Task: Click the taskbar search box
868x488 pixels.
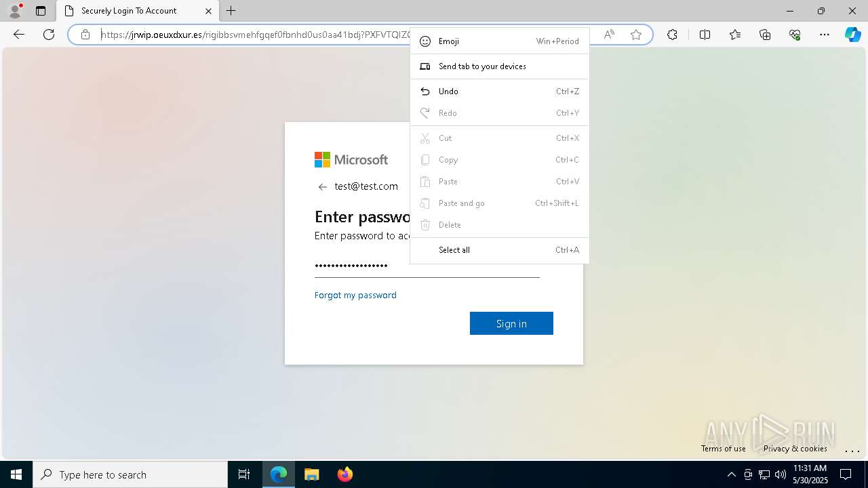Action: point(130,474)
